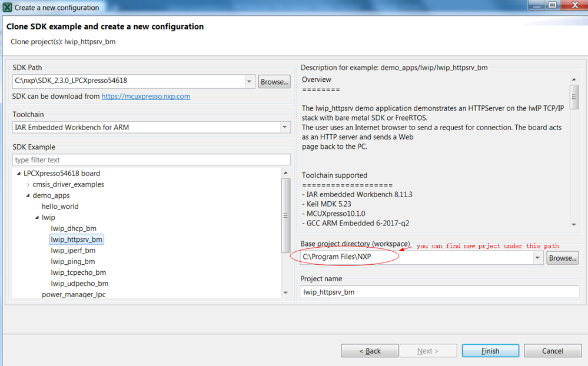Image resolution: width=588 pixels, height=366 pixels.
Task: Click Browse next to SDK Path
Action: pos(274,82)
